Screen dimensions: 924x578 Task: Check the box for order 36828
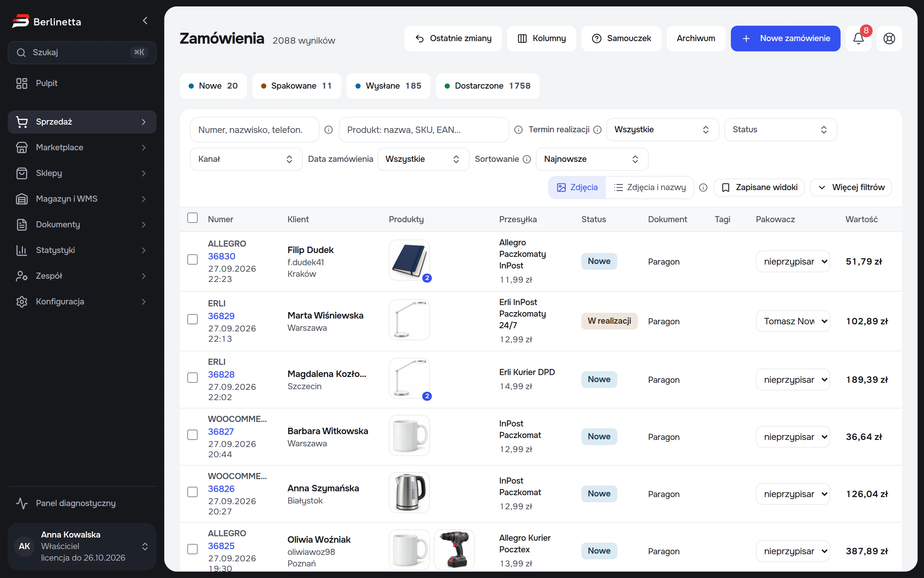[193, 378]
